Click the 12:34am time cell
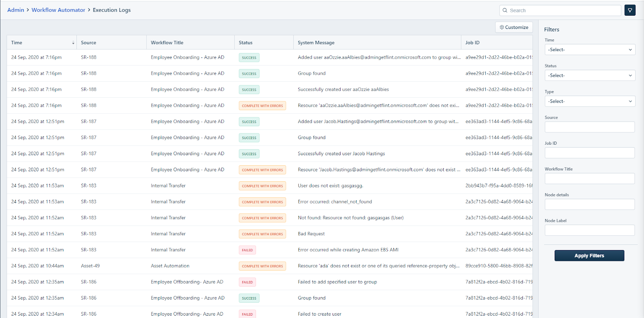This screenshot has height=318, width=644. 37,314
